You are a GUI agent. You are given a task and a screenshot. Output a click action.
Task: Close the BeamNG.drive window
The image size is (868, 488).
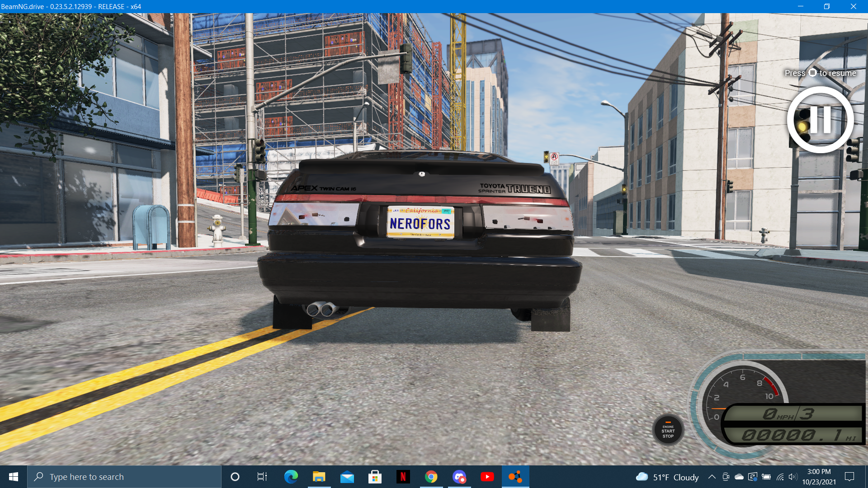854,6
